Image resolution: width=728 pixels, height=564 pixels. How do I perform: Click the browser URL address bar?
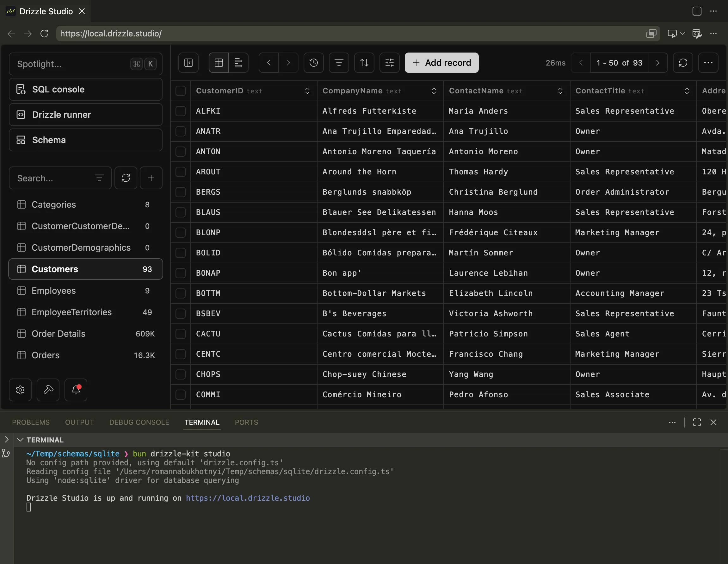(x=358, y=34)
